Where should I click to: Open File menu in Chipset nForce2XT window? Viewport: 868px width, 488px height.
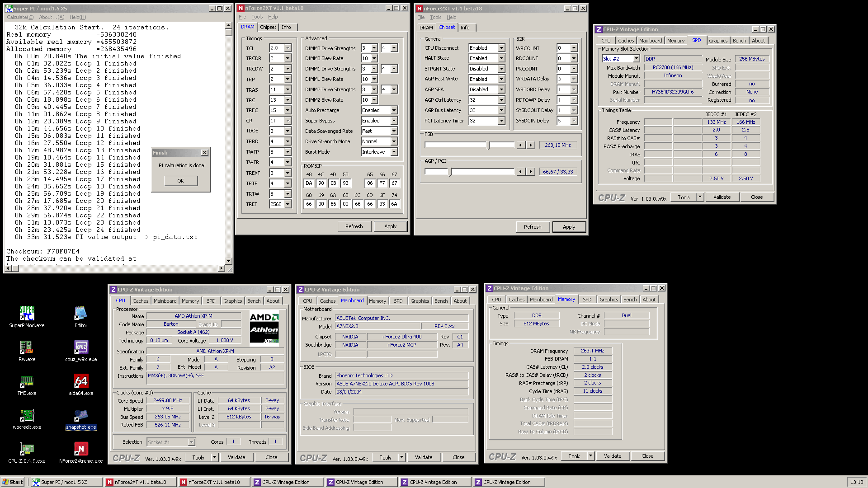click(421, 18)
